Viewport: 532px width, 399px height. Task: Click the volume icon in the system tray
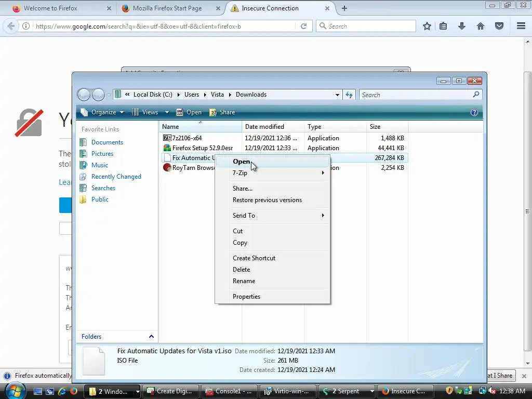click(491, 391)
